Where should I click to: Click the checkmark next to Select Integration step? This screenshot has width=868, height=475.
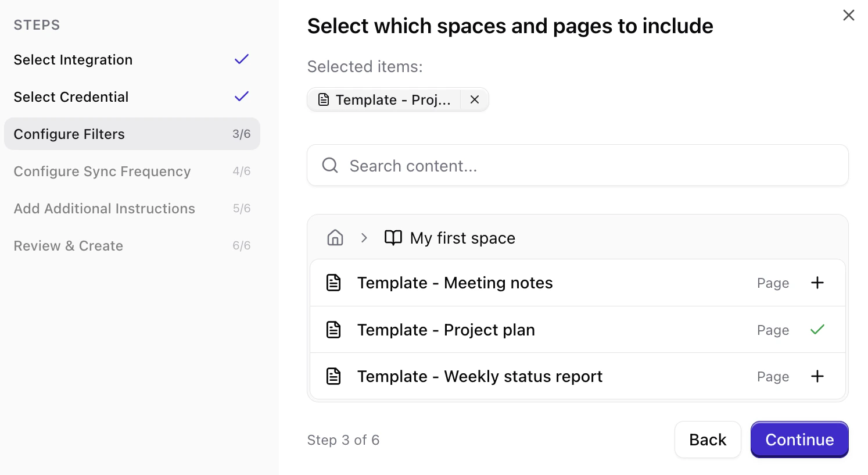pyautogui.click(x=241, y=59)
